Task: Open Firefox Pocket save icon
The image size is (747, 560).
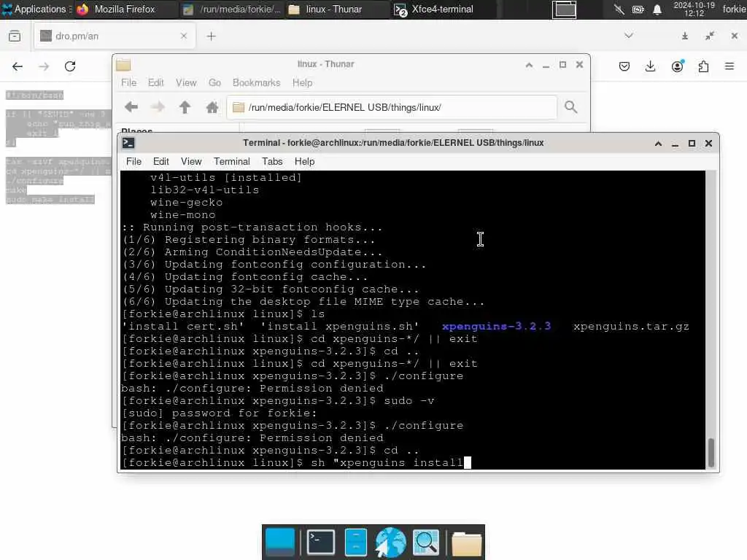Action: 624,66
